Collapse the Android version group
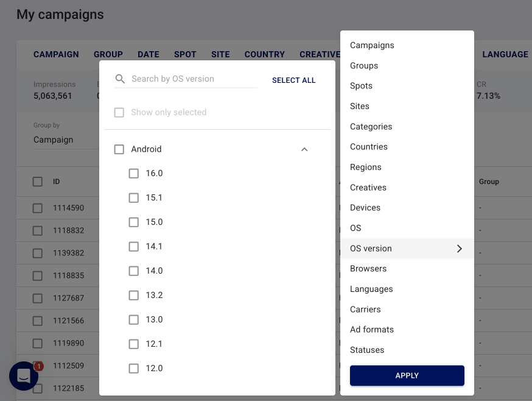This screenshot has height=401, width=532. click(x=304, y=149)
